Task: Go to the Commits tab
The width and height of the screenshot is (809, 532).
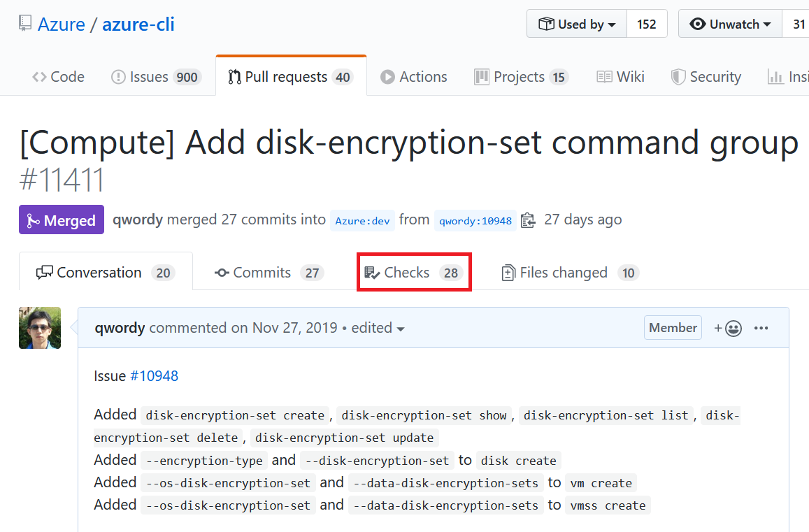Action: [269, 273]
